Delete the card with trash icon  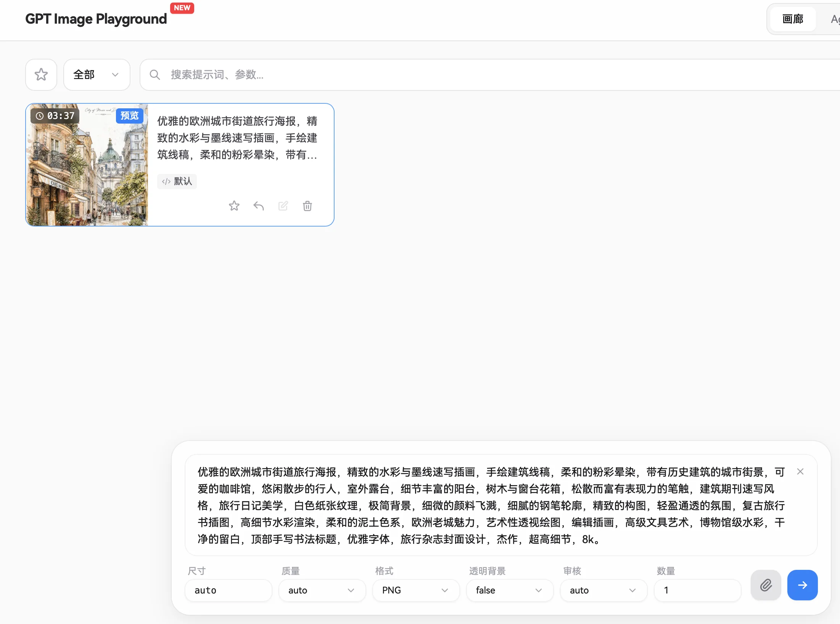pyautogui.click(x=307, y=206)
